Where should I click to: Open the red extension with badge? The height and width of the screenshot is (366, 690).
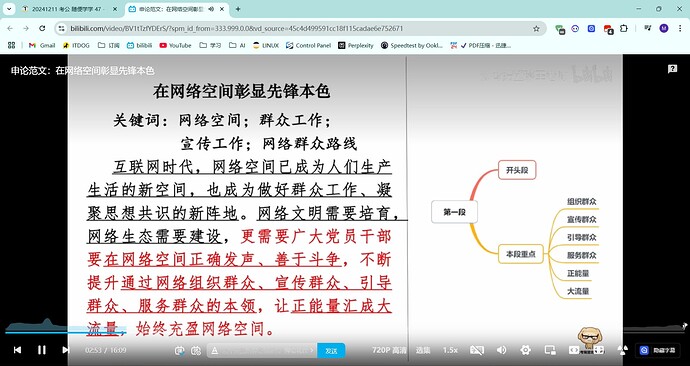[608, 29]
